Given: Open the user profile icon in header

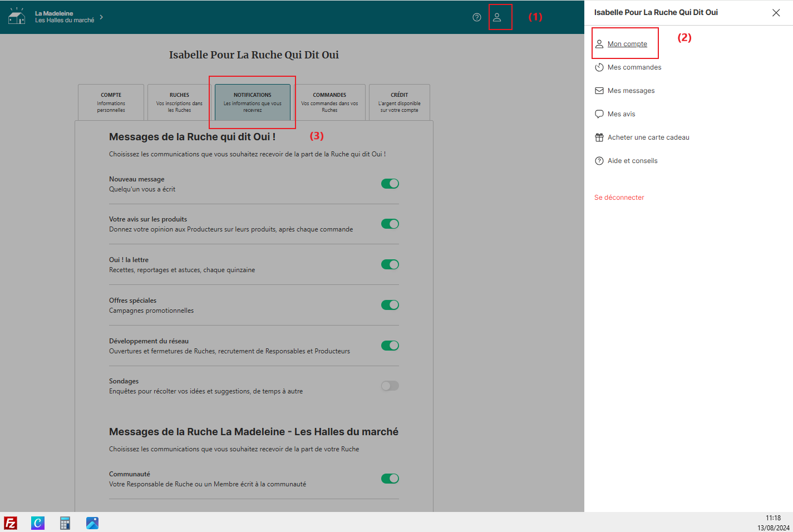Looking at the screenshot, I should pos(497,17).
